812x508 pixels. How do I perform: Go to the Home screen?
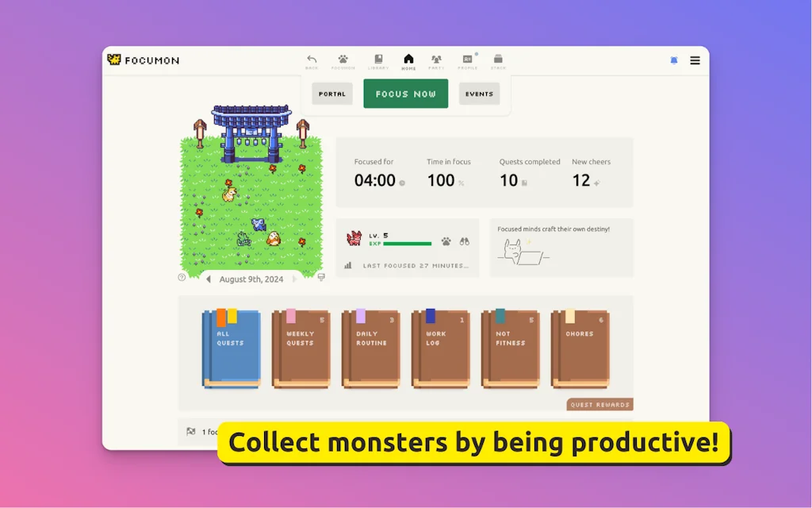point(409,60)
